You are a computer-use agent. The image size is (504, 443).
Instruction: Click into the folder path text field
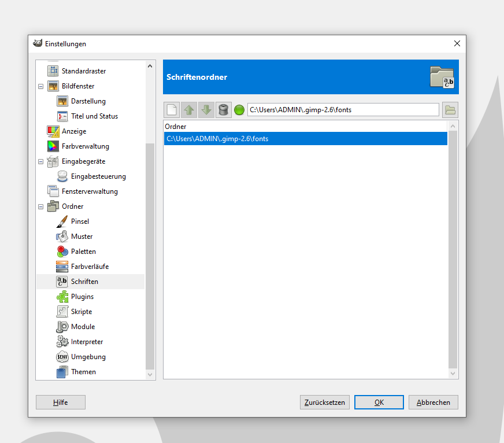pos(343,110)
